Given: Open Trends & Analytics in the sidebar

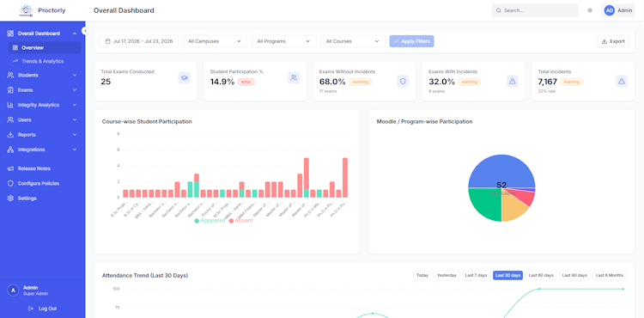Looking at the screenshot, I should [x=43, y=61].
